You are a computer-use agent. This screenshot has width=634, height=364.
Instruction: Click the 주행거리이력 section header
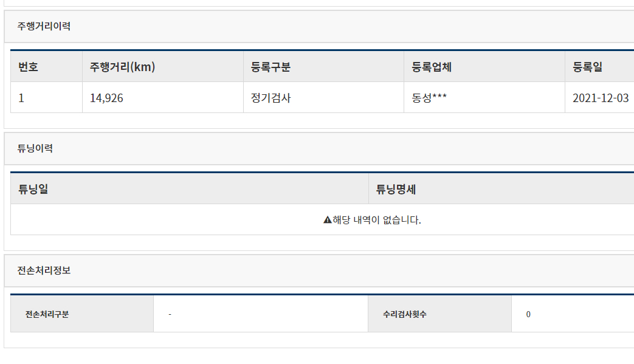(44, 26)
